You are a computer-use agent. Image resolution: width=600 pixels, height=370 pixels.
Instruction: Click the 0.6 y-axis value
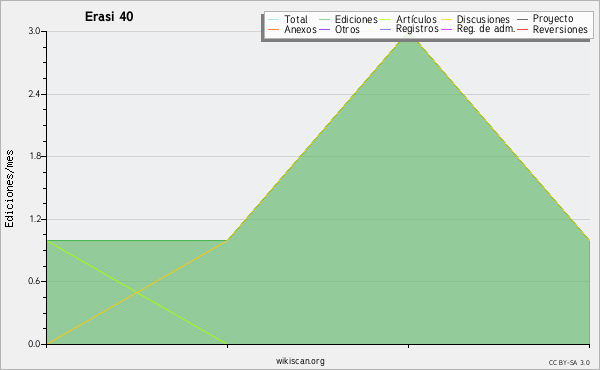(x=34, y=281)
